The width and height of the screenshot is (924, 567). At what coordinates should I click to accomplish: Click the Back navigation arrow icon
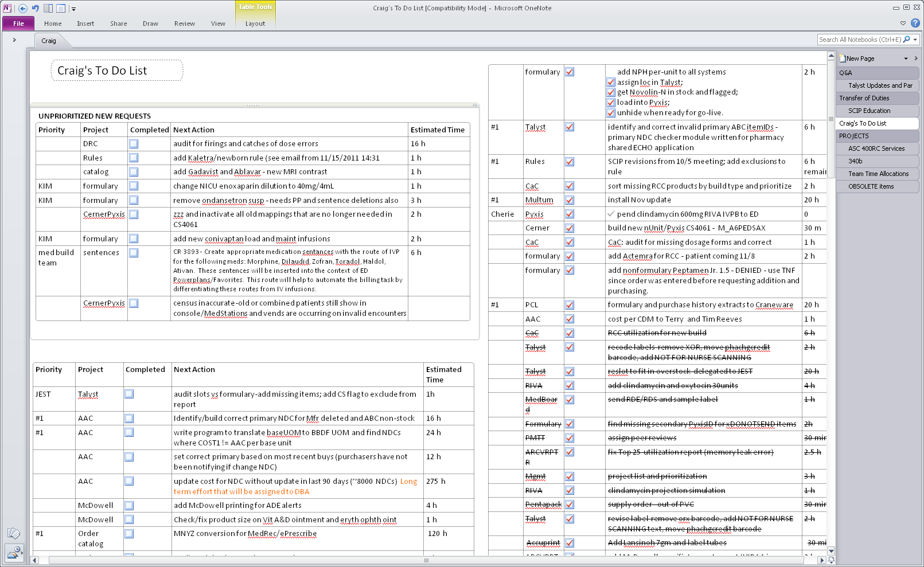click(22, 8)
